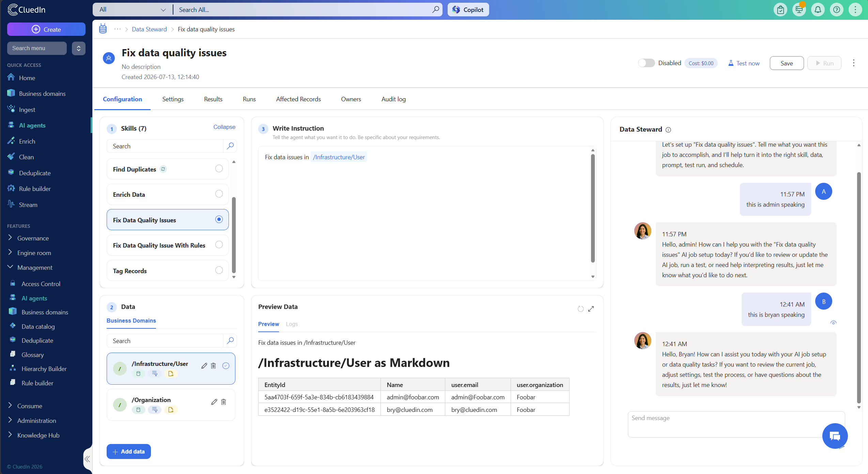Click the AI agents breadcrumb icon
The height and width of the screenshot is (474, 868).
pos(103,29)
